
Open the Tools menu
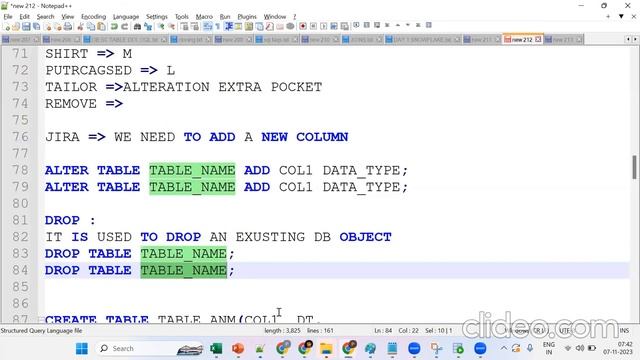tap(182, 16)
